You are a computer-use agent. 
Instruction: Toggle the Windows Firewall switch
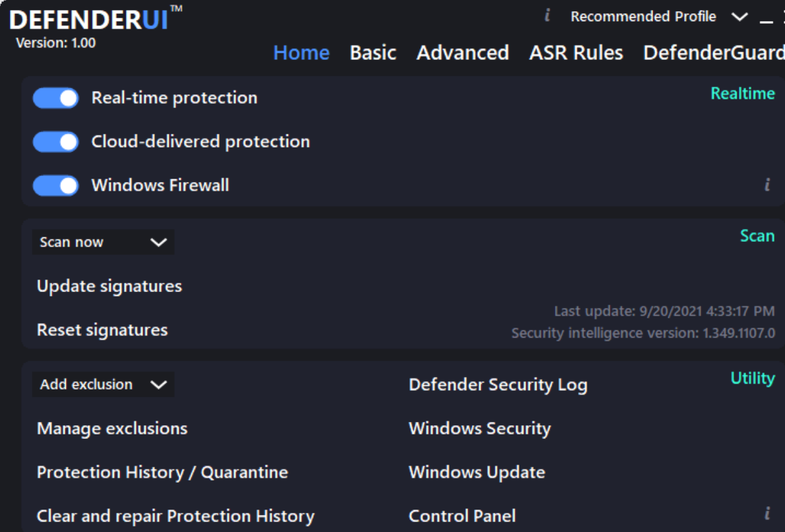pos(55,186)
